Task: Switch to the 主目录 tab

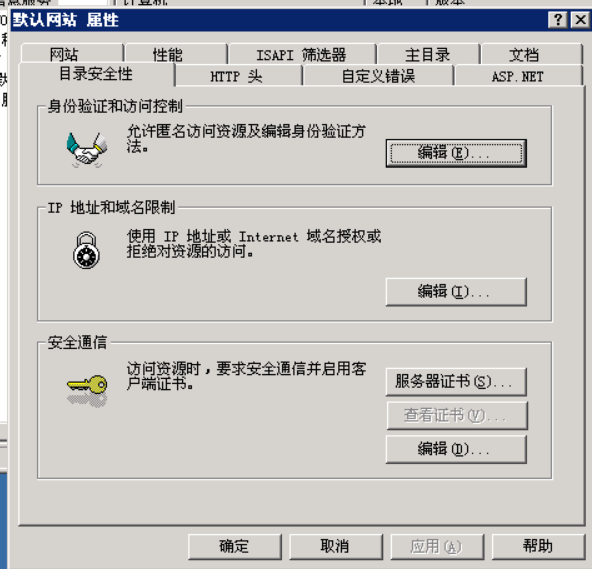Action: (x=428, y=54)
